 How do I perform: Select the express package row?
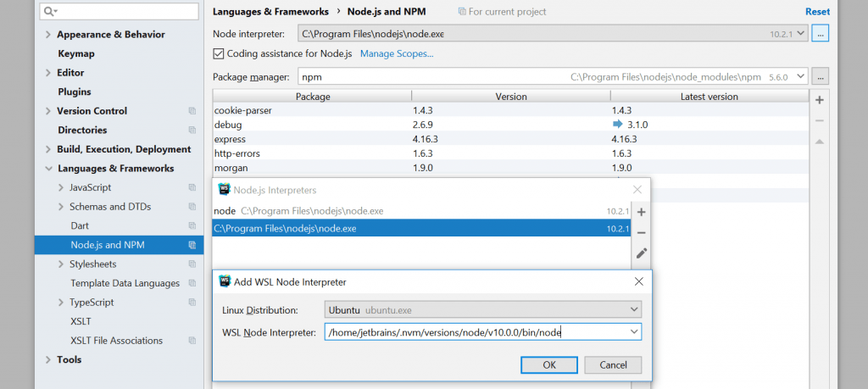pyautogui.click(x=511, y=139)
